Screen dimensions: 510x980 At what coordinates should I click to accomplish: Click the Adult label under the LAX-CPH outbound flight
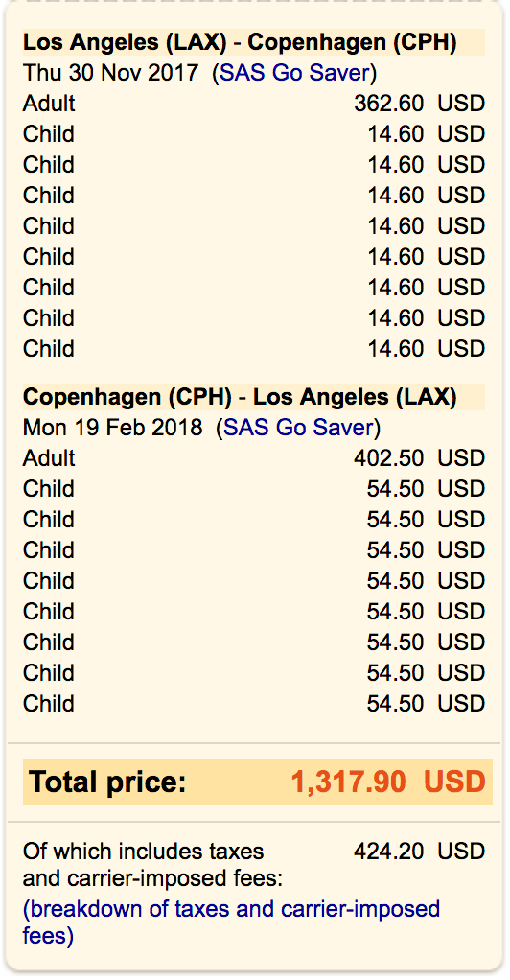pos(49,104)
